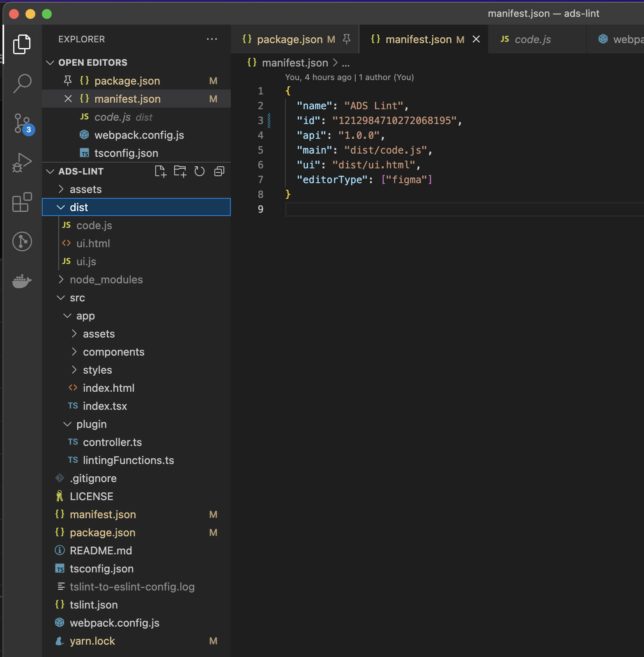Switch to the package.json tab
This screenshot has height=657, width=644.
[x=295, y=39]
